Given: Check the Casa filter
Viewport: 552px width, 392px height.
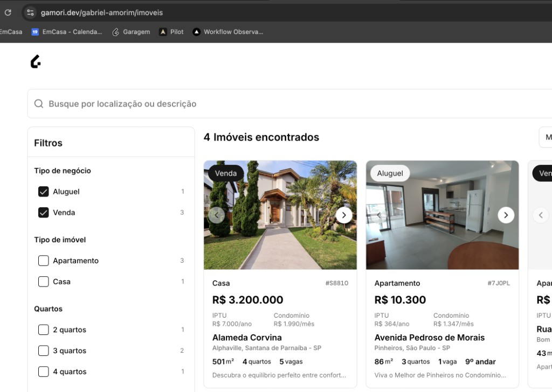Looking at the screenshot, I should 43,282.
